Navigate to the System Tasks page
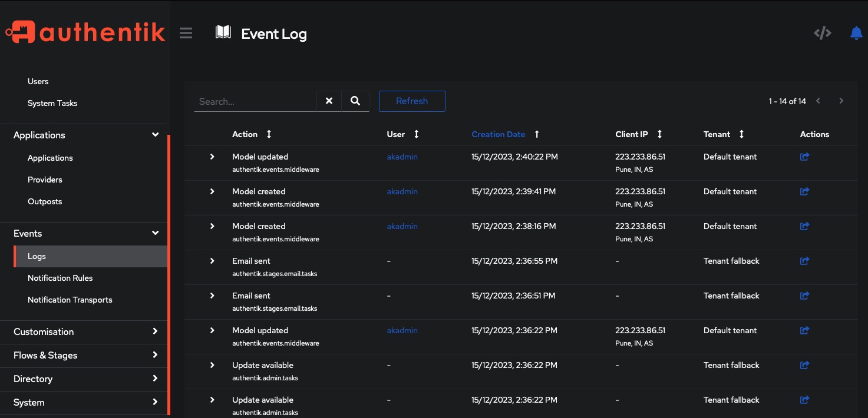 [x=52, y=103]
